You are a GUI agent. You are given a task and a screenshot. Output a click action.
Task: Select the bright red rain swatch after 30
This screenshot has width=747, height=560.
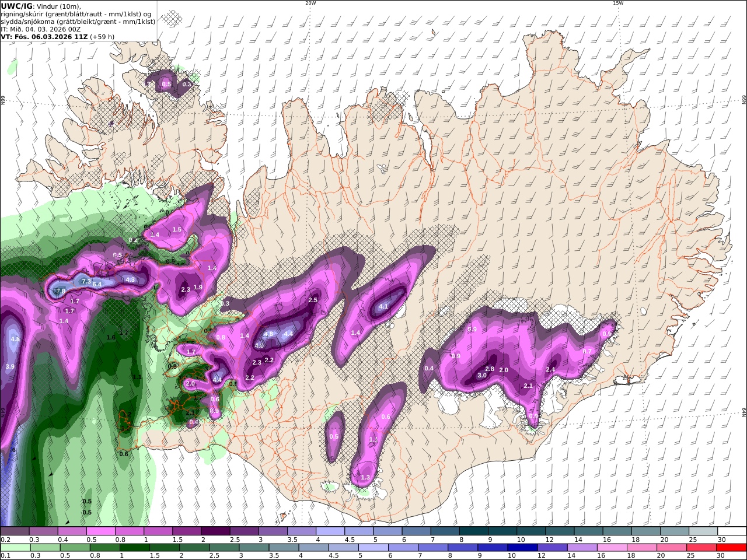pyautogui.click(x=731, y=548)
